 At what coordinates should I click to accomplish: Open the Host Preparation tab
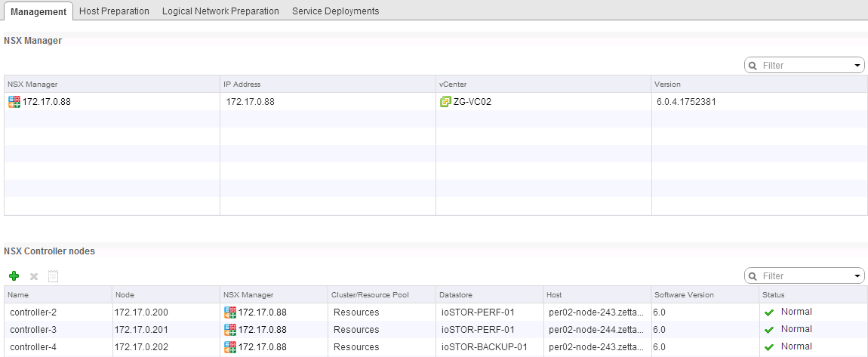pyautogui.click(x=114, y=11)
